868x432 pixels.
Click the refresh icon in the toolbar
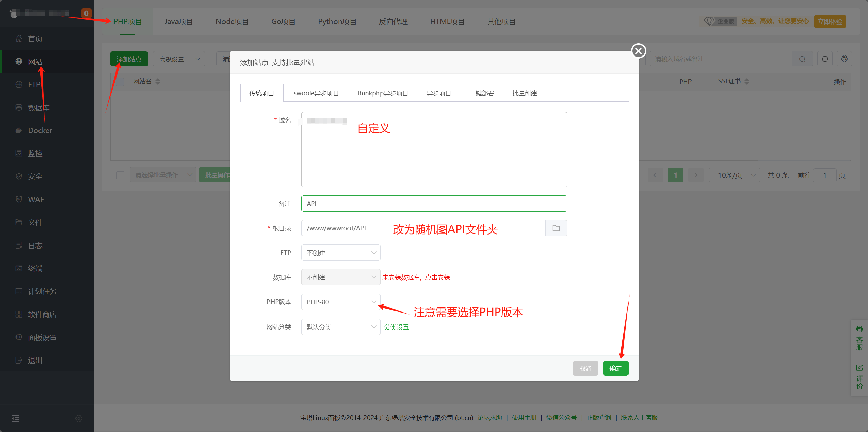pos(825,59)
